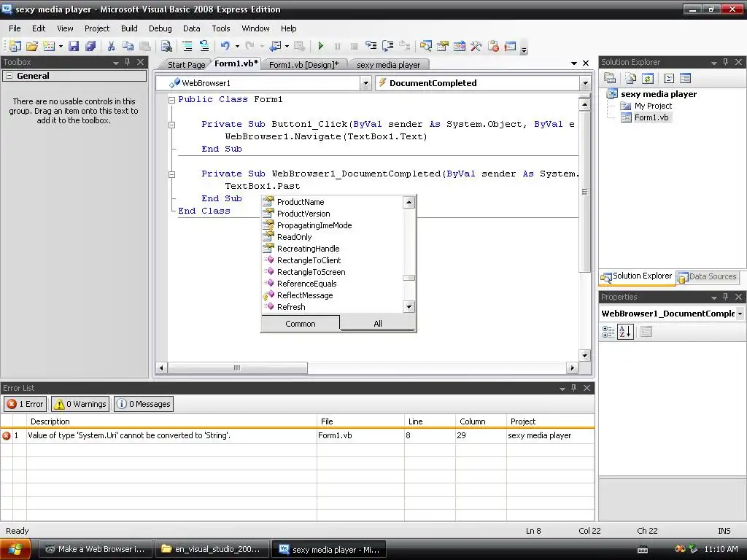Select the All tab in IntelliSense popup
This screenshot has width=747, height=560.
[378, 324]
